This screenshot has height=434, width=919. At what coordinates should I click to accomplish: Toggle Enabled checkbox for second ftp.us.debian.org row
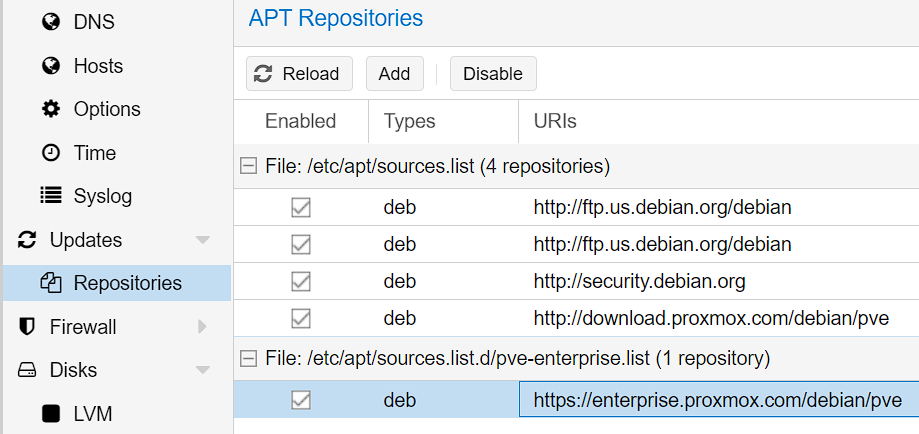click(x=301, y=244)
